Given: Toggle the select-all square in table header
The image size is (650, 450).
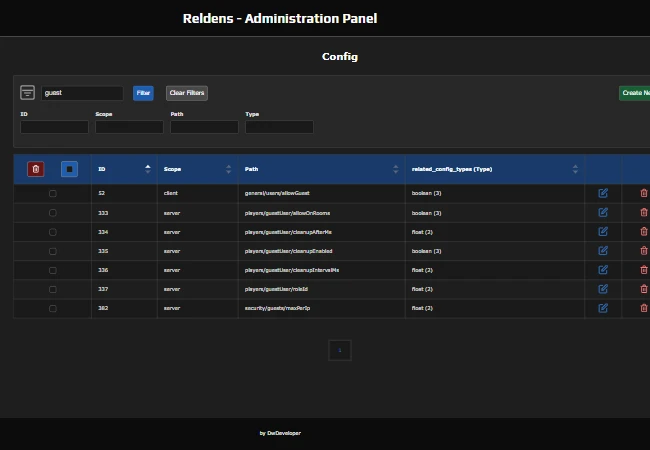Looking at the screenshot, I should (x=69, y=169).
